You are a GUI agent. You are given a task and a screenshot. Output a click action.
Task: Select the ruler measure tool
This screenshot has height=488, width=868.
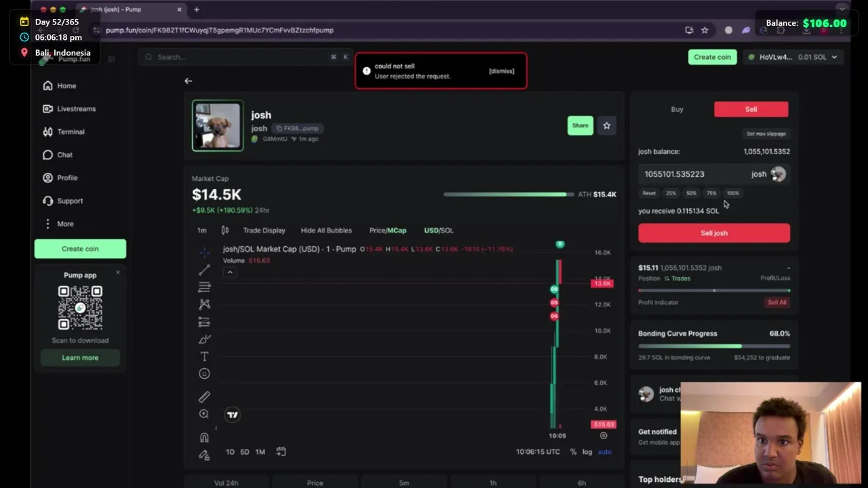[x=204, y=396]
